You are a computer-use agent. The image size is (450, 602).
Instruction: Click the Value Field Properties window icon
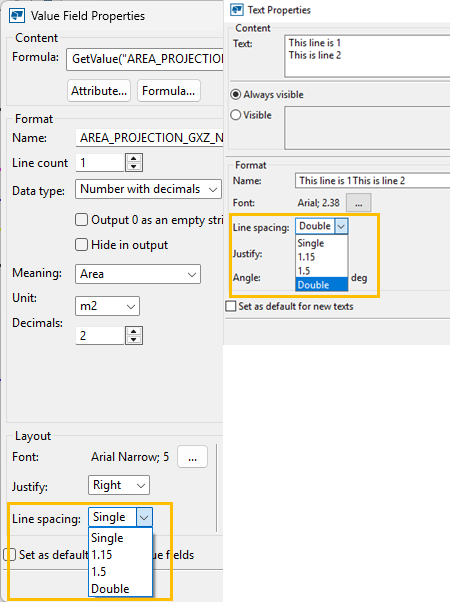point(17,16)
